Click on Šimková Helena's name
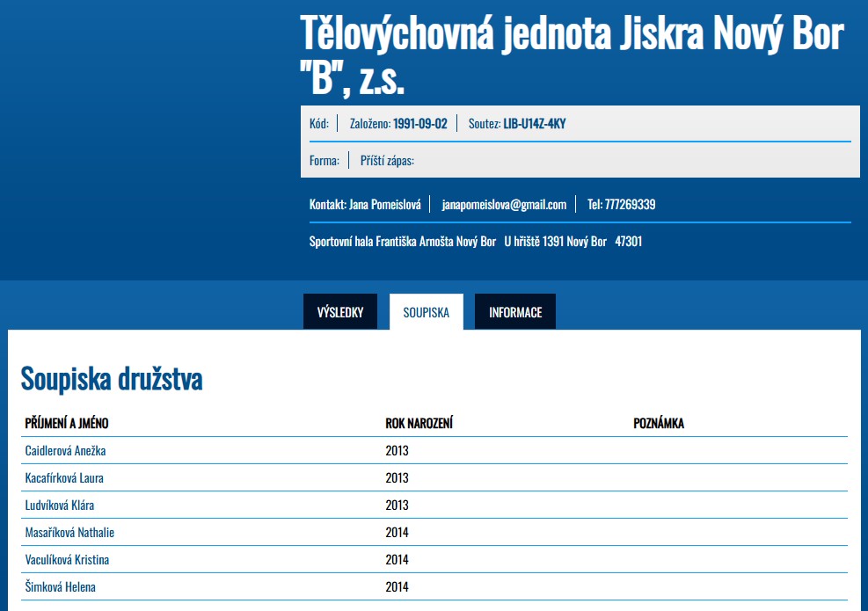 click(x=60, y=587)
